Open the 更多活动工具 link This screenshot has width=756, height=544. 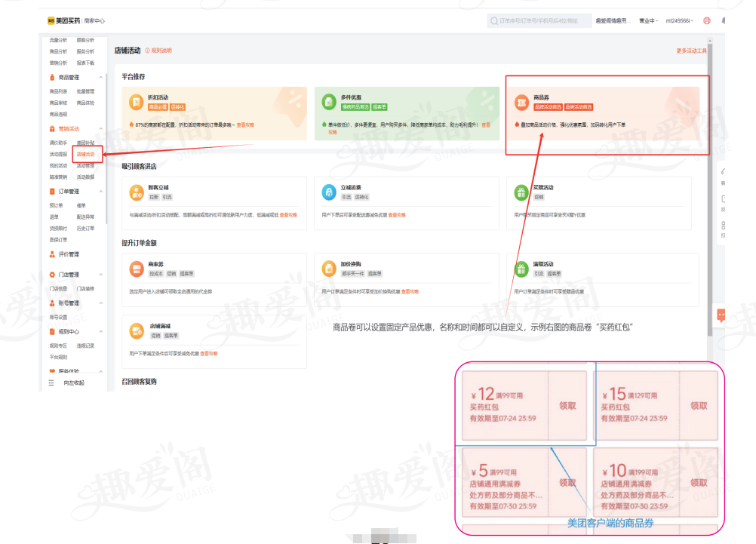coord(691,51)
